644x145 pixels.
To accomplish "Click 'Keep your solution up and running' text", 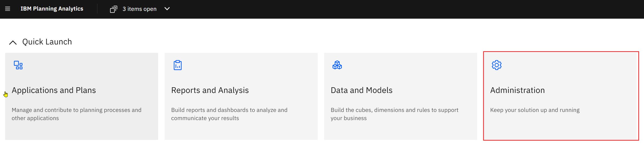I will click(x=535, y=110).
